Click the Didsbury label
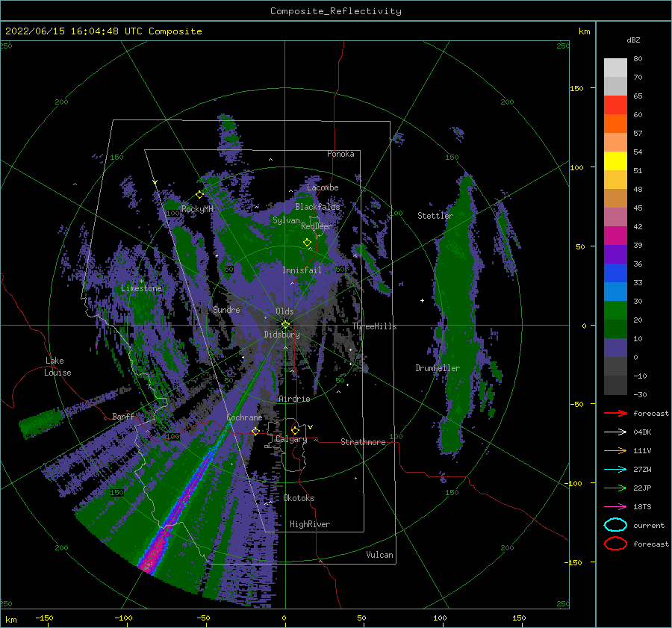 pyautogui.click(x=281, y=335)
